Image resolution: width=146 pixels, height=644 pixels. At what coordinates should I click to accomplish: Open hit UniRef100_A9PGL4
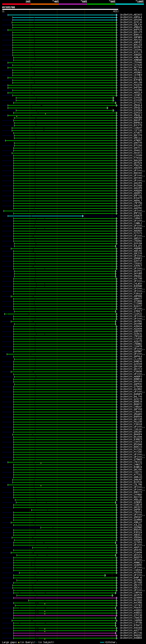(x=131, y=17)
